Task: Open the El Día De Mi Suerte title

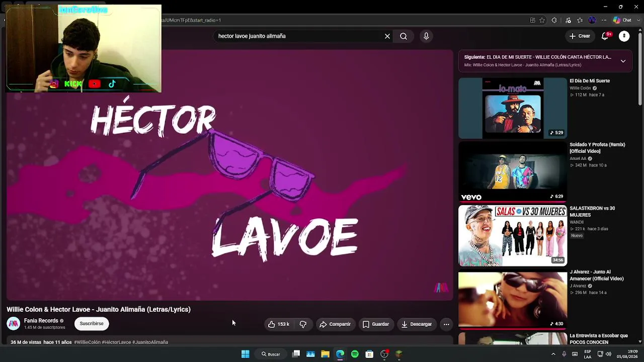Action: pos(590,81)
